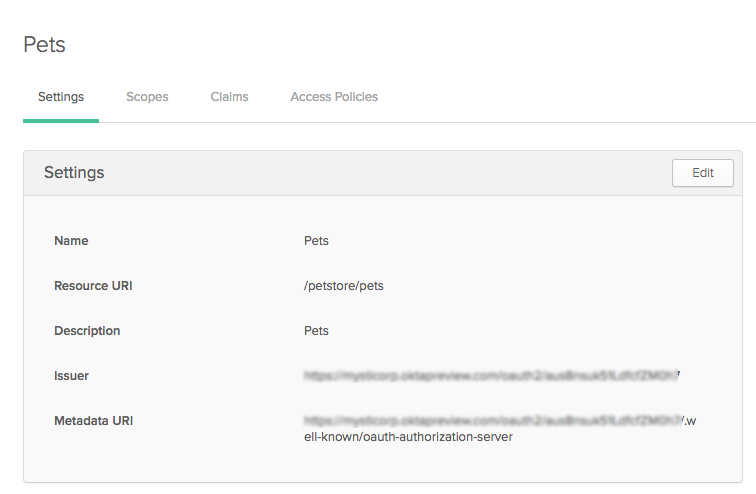Viewport: 756px width, 494px height.
Task: Click the blurred Issuer URL value
Action: point(492,376)
